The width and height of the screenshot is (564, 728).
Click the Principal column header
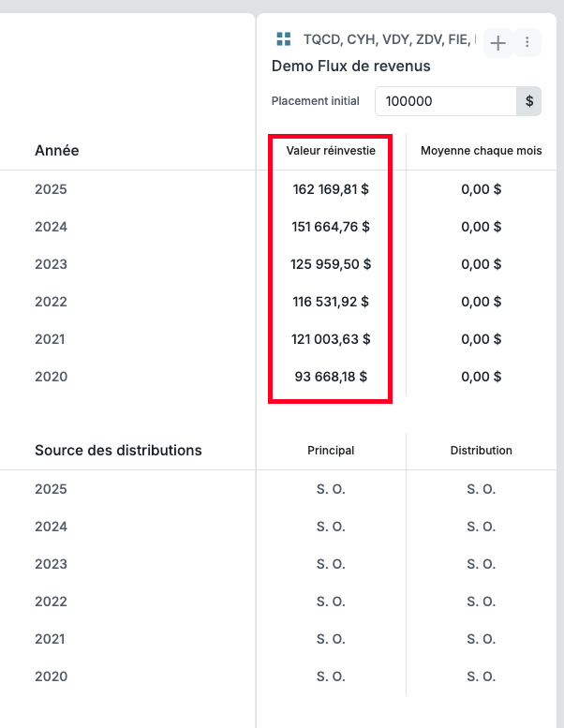(x=331, y=451)
